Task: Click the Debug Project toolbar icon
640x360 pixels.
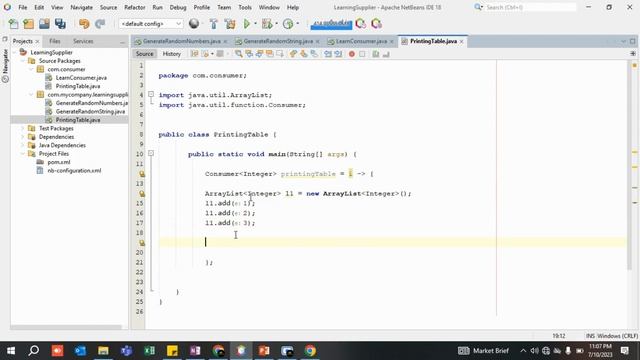Action: pyautogui.click(x=267, y=24)
